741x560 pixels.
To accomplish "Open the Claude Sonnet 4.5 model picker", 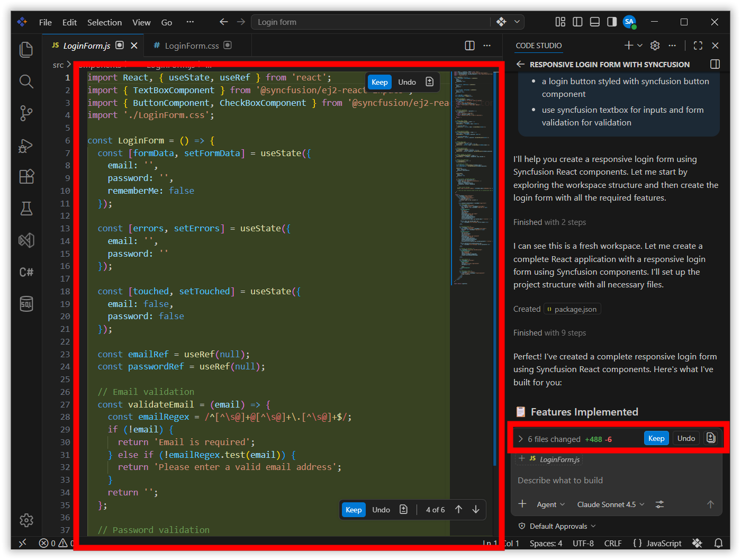I will pyautogui.click(x=611, y=504).
